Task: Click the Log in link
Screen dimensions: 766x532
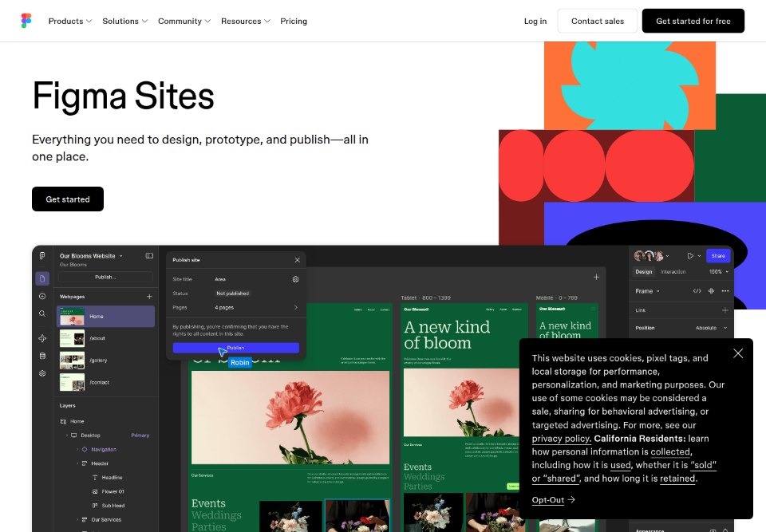Action: 535,21
